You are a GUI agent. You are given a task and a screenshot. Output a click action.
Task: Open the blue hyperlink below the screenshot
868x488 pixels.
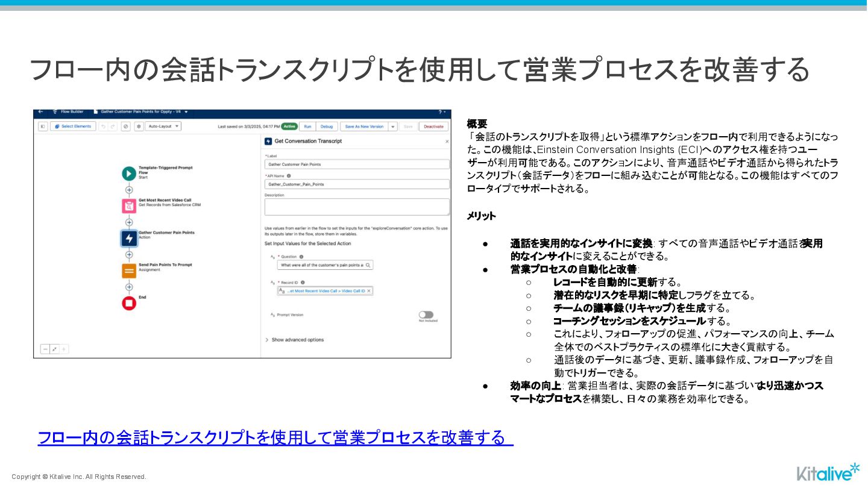coord(275,437)
